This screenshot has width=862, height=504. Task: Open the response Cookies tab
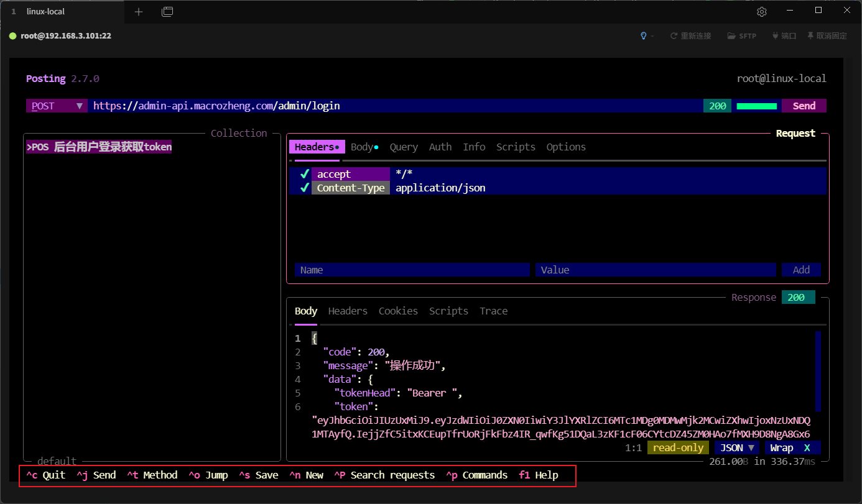[398, 311]
